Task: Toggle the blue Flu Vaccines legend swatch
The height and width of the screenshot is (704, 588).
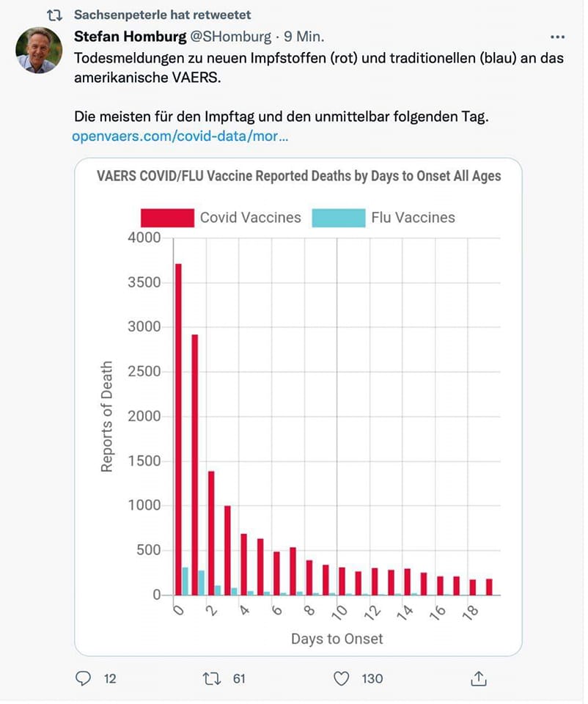Action: coord(338,217)
